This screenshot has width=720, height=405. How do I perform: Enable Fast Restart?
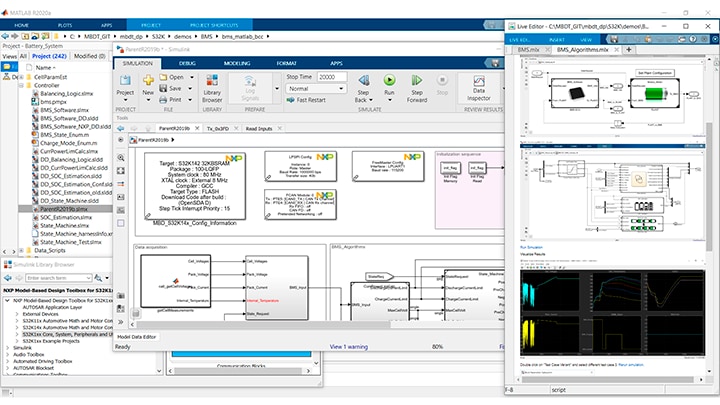click(306, 101)
